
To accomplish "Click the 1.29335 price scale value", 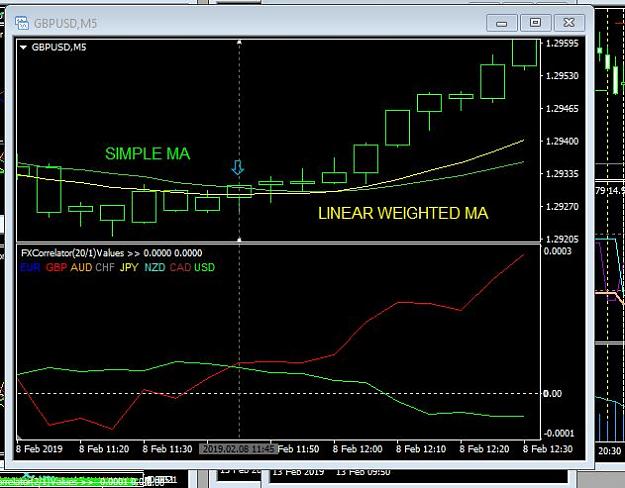I will coord(562,174).
